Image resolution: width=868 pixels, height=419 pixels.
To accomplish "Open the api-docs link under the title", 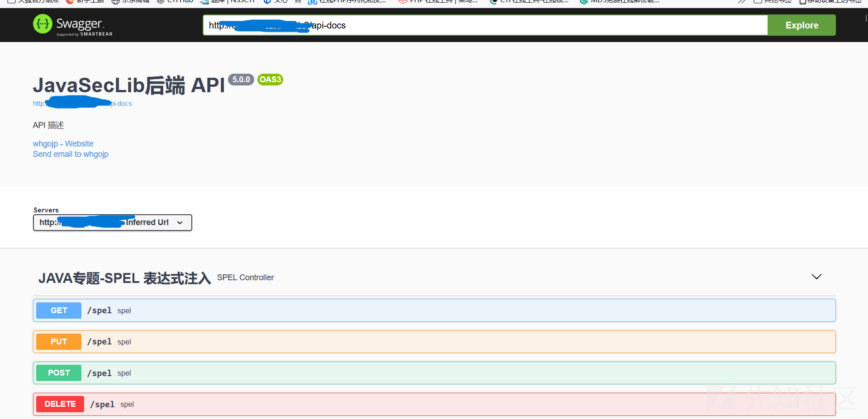I will pyautogui.click(x=82, y=104).
